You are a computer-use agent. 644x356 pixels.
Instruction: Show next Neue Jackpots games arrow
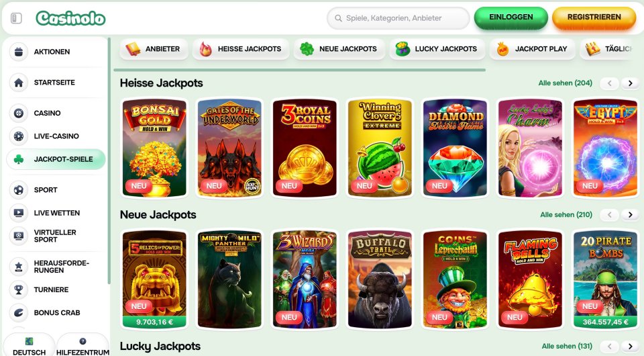pos(630,214)
